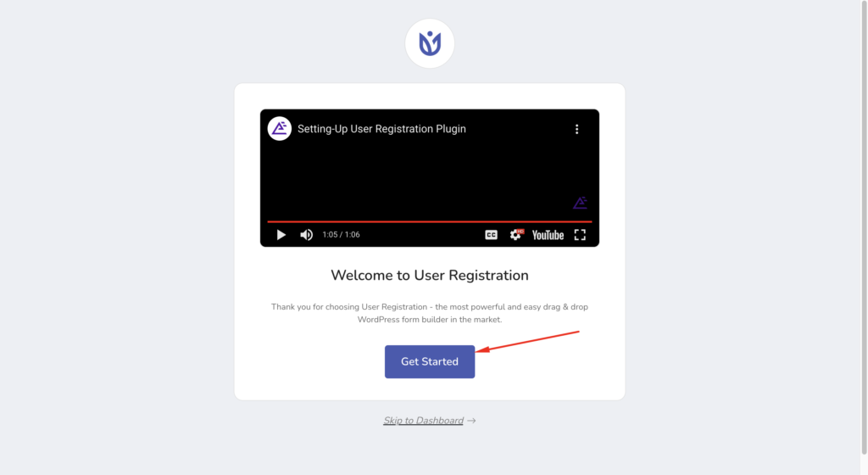Click the thank-you description paragraph
Screen dimensions: 868x475
[430, 313]
